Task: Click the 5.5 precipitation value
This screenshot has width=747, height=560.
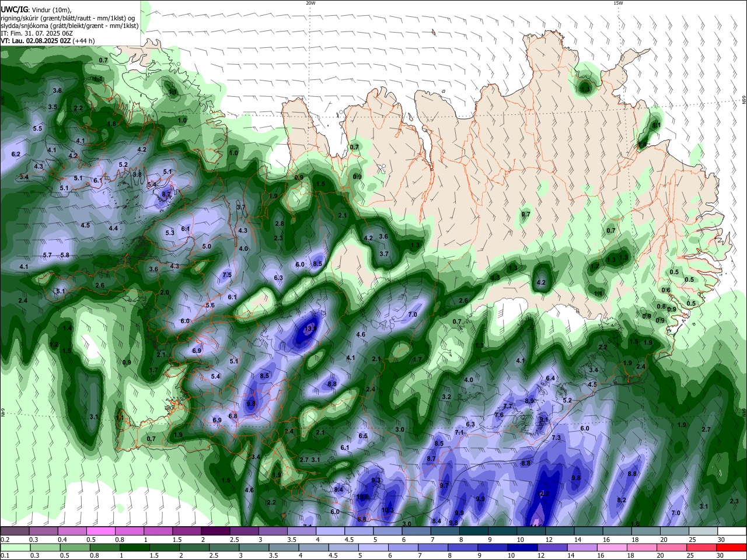Action: point(37,128)
